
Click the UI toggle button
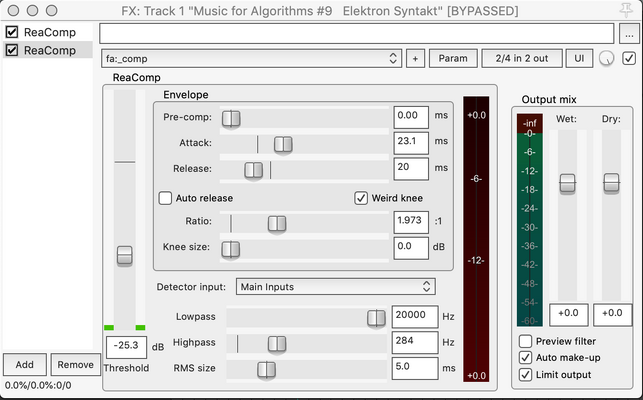pyautogui.click(x=579, y=59)
